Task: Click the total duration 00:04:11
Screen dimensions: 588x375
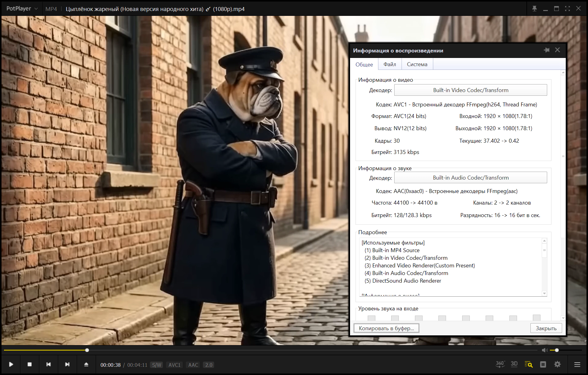Action: click(x=137, y=365)
